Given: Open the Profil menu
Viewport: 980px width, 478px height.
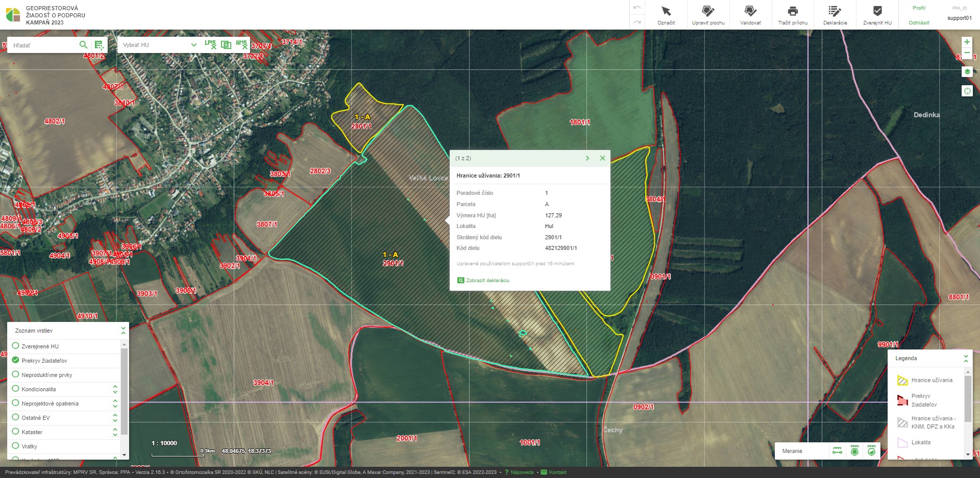Looking at the screenshot, I should click(919, 8).
